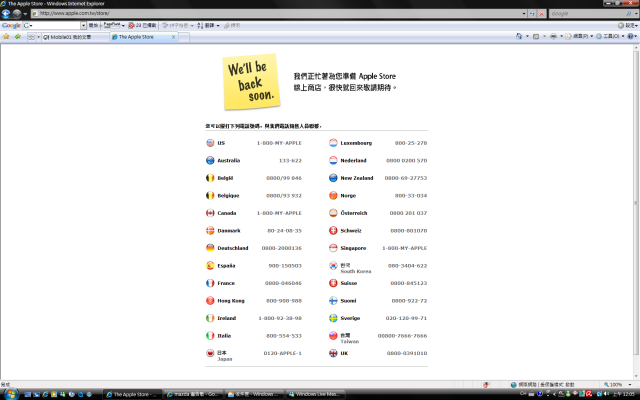Click the Add to Favorites star-plus icon
The height and width of the screenshot is (400, 640).
pyautogui.click(x=18, y=37)
